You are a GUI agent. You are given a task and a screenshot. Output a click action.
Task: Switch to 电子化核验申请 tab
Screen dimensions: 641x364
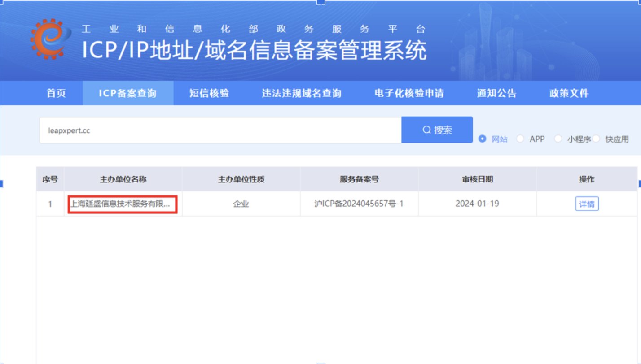(409, 93)
